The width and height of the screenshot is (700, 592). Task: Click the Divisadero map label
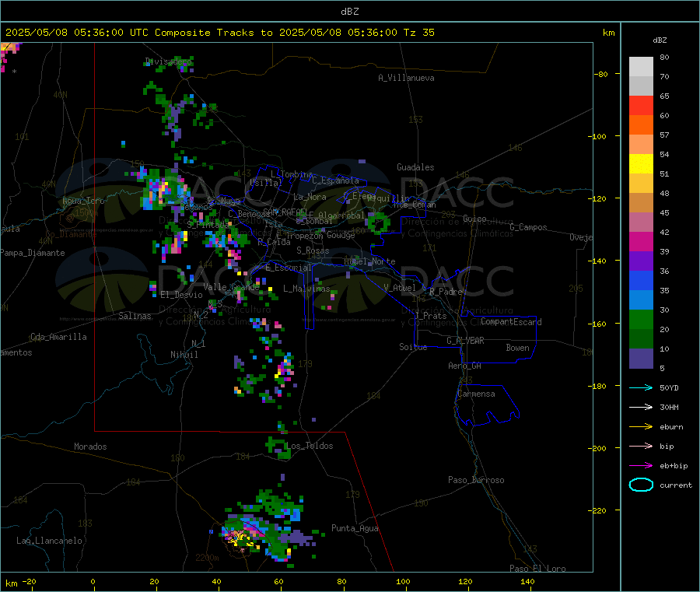[x=169, y=61]
